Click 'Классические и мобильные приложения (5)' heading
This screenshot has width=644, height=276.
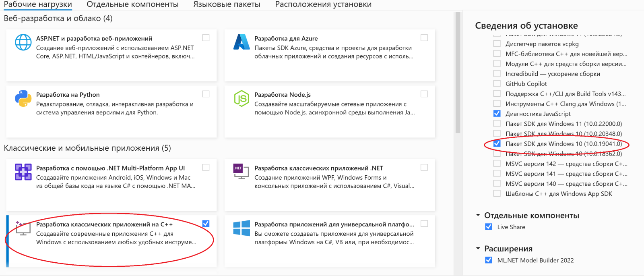(87, 148)
